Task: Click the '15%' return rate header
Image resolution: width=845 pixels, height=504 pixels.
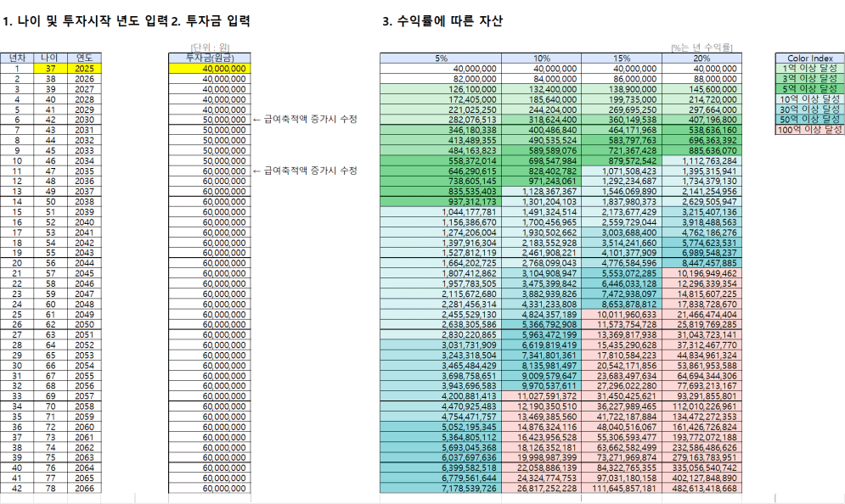Action: pyautogui.click(x=622, y=59)
